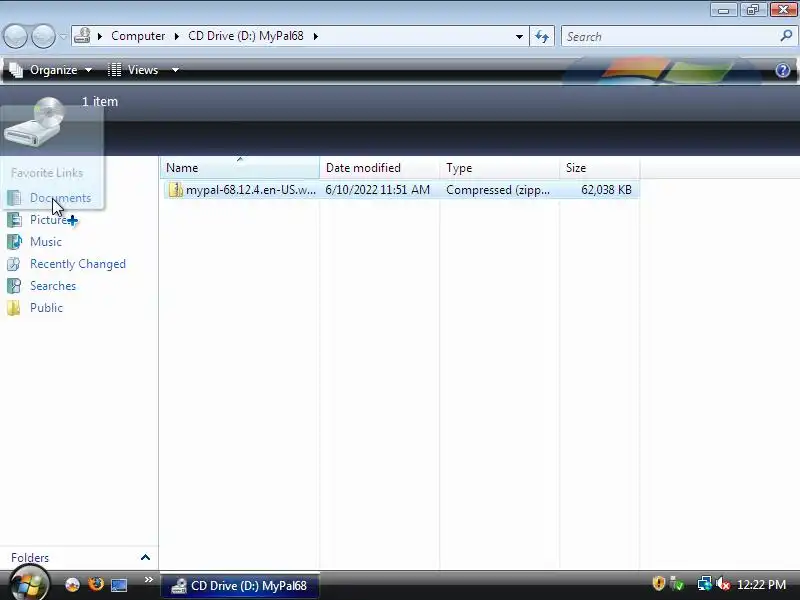800x600 pixels.
Task: Select the mypal-68.12.4.en-US zip file
Action: pyautogui.click(x=401, y=190)
